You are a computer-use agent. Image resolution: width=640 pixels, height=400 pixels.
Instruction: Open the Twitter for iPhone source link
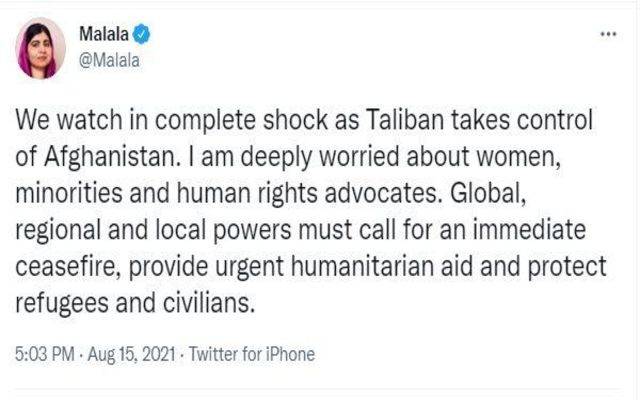pos(252,354)
